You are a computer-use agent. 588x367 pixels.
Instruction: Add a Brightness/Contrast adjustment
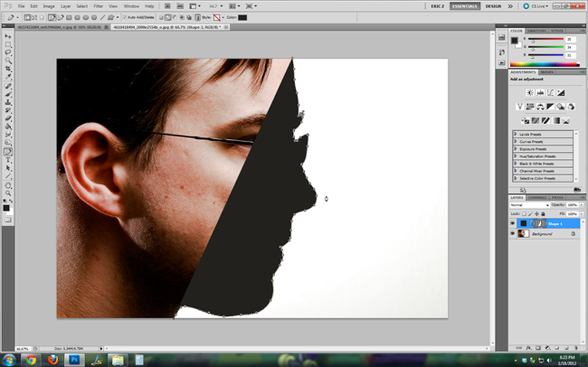click(x=530, y=93)
